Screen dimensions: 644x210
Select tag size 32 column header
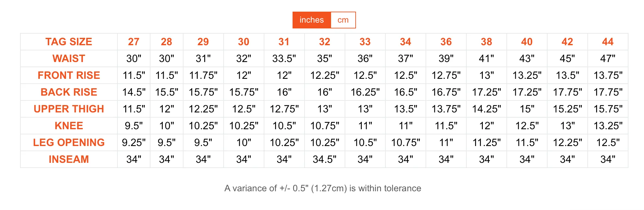pyautogui.click(x=325, y=42)
